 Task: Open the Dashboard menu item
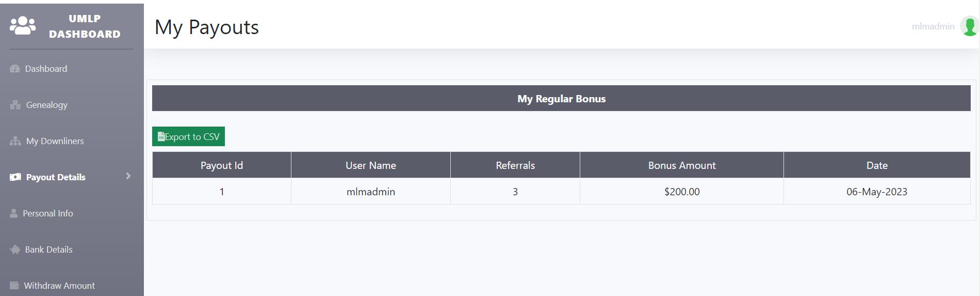click(x=46, y=69)
